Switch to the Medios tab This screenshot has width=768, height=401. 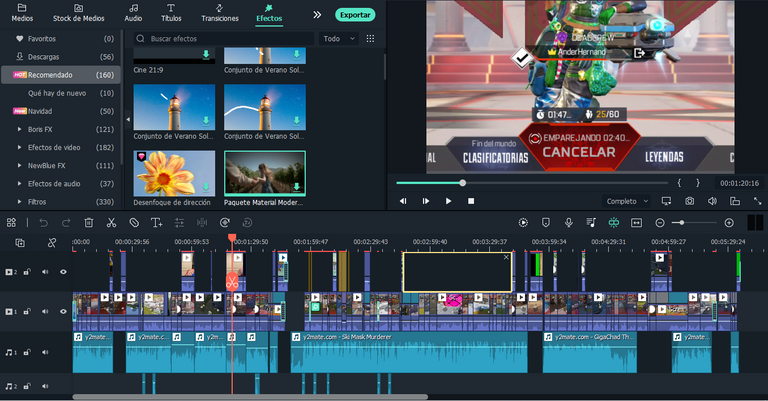tap(23, 13)
